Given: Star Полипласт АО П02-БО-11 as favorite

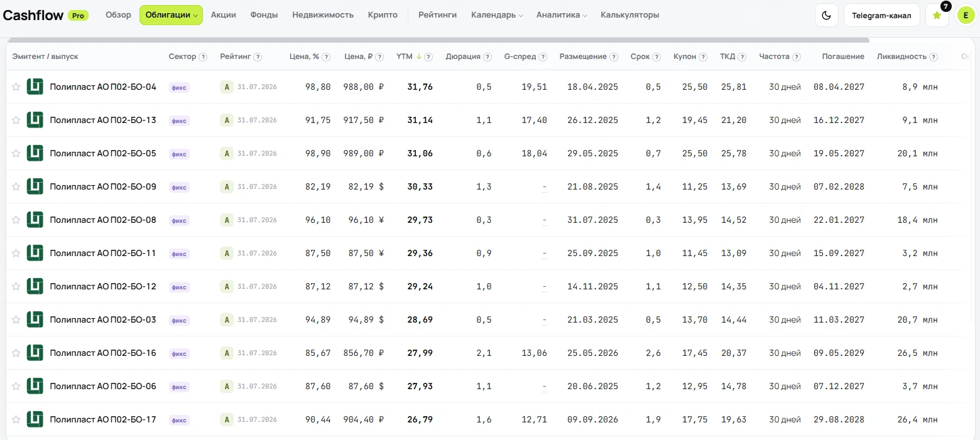Looking at the screenshot, I should pos(16,254).
